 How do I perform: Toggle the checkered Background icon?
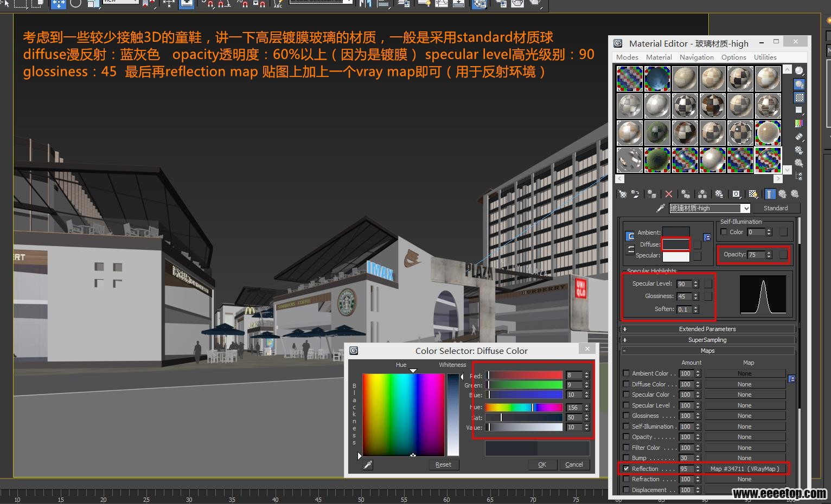click(799, 98)
